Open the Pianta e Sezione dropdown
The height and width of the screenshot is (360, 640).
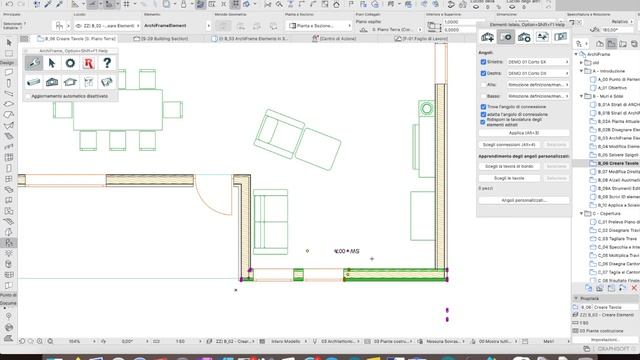pos(319,26)
